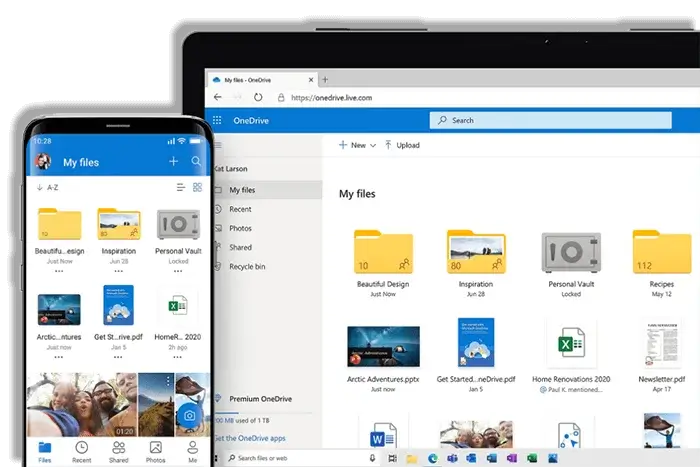Open the app launcher grid in OneDrive header

pos(217,120)
